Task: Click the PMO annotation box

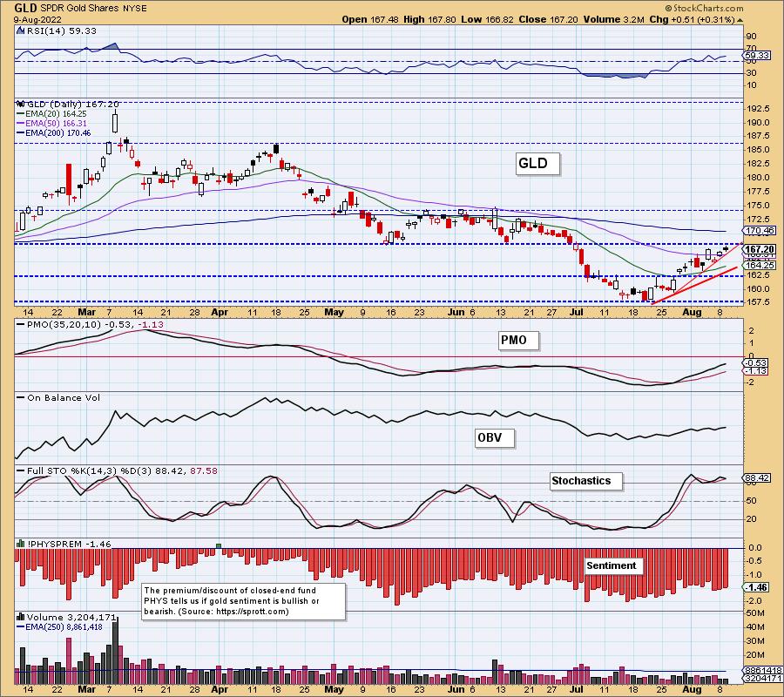Action: pyautogui.click(x=518, y=341)
